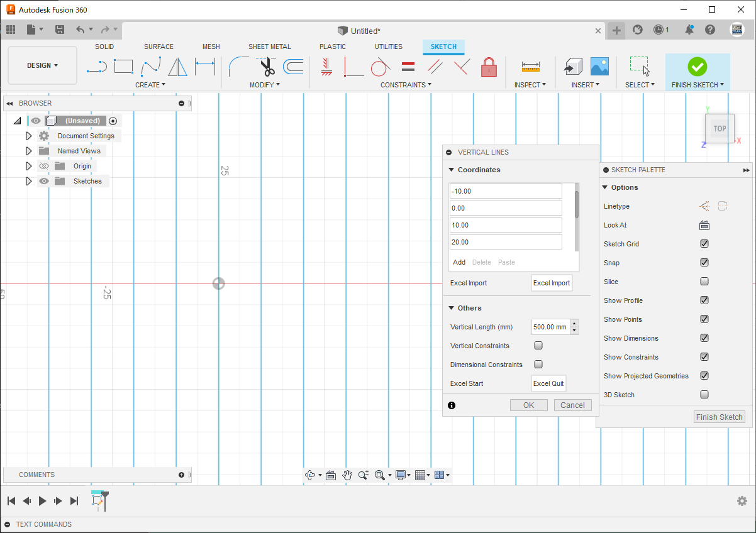
Task: Open the Notifications bell
Action: point(689,30)
